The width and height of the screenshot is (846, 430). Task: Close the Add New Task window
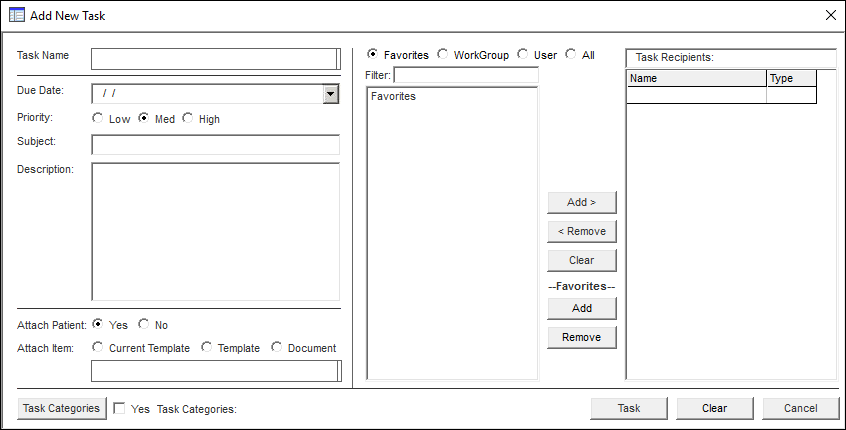831,15
